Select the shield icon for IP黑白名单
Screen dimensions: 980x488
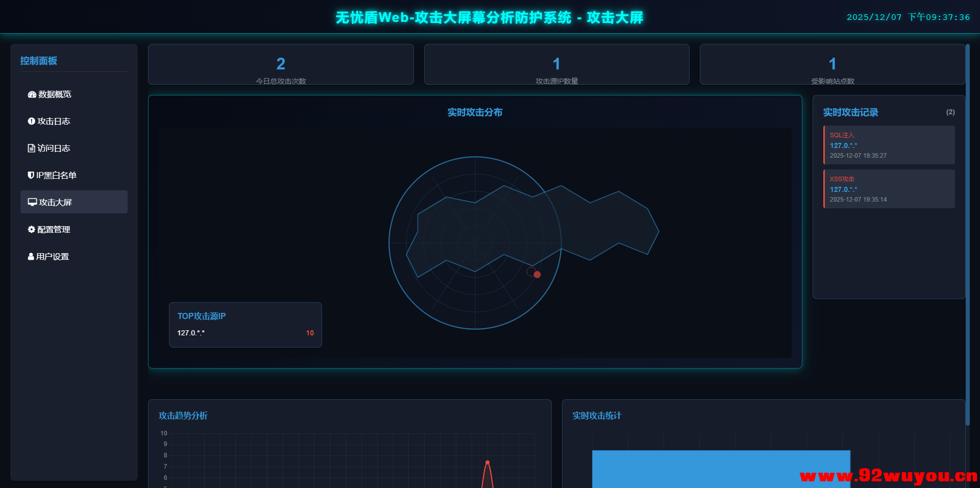click(31, 175)
